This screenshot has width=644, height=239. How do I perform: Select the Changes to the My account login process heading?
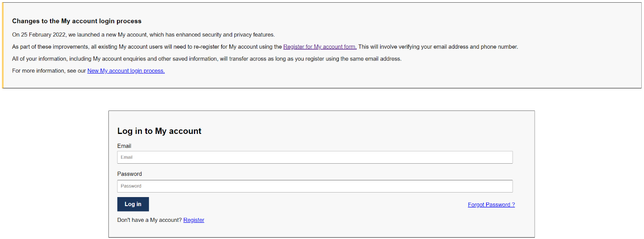[77, 21]
